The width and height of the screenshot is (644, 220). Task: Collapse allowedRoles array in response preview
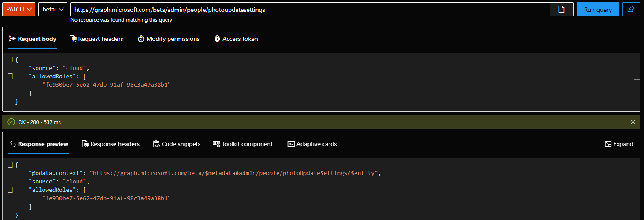[x=11, y=190]
